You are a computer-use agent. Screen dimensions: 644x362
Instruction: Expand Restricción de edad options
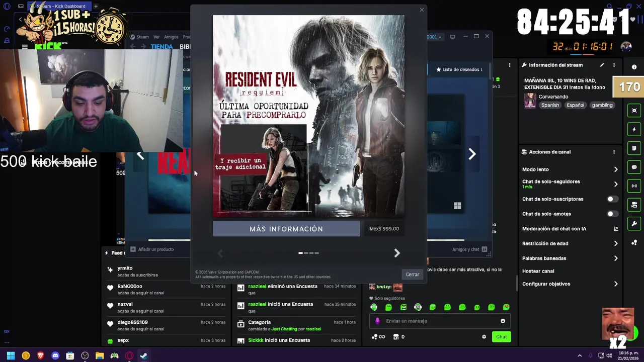point(616,243)
